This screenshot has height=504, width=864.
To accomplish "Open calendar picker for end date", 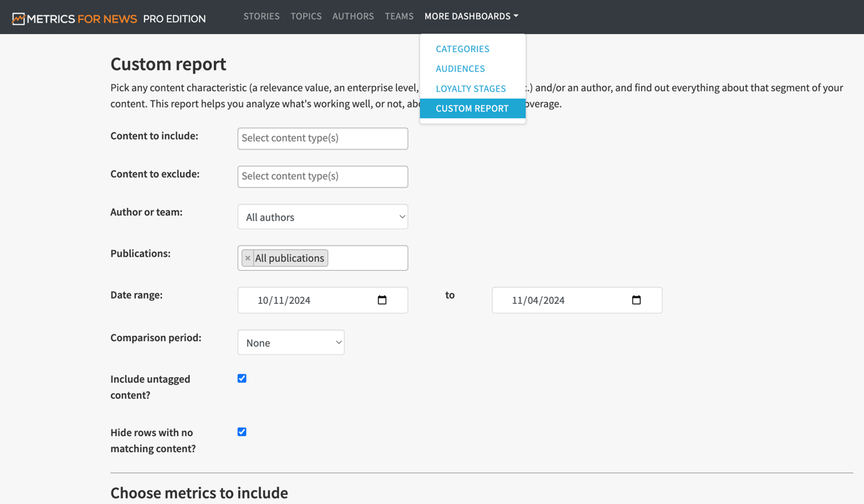I will click(636, 300).
